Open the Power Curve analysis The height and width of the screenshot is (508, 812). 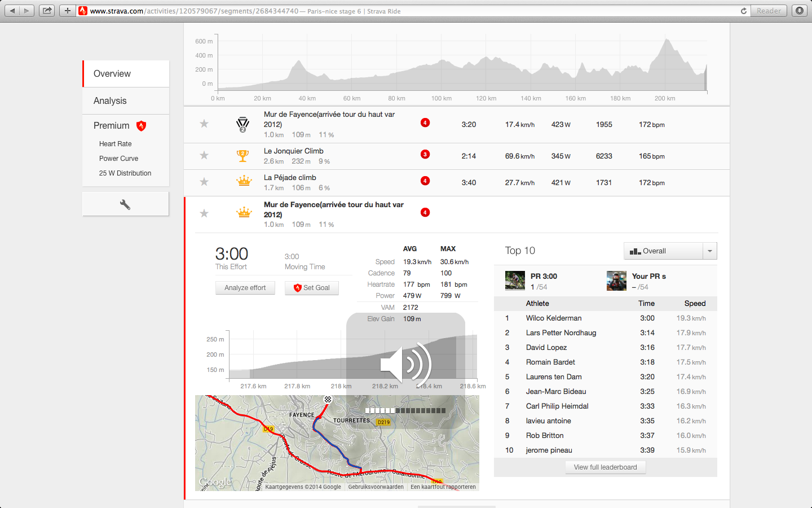click(x=118, y=159)
